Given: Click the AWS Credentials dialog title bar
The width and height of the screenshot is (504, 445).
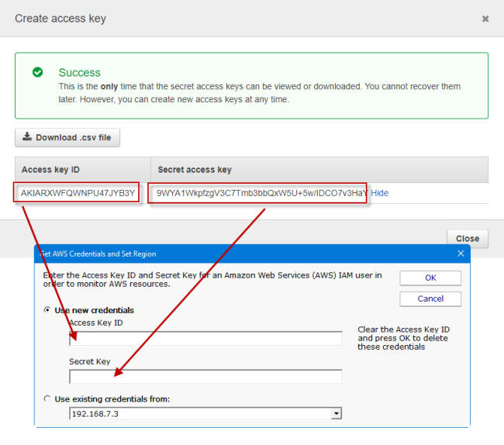Looking at the screenshot, I should [x=233, y=254].
